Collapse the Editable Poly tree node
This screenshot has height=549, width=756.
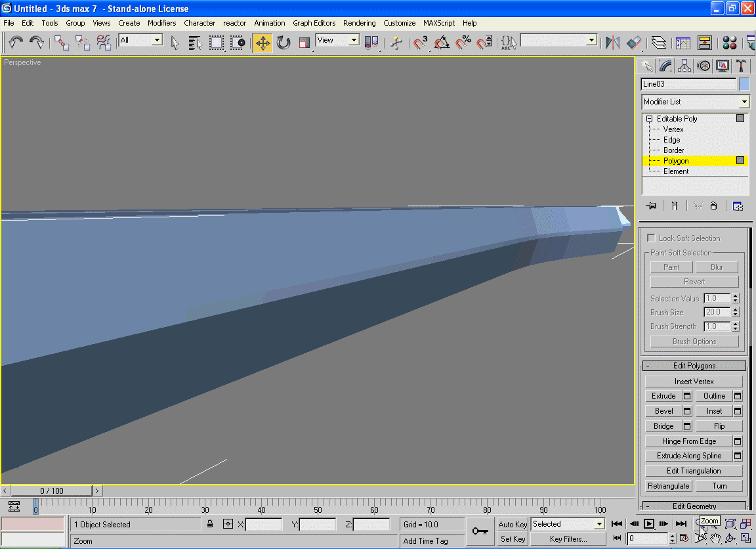click(x=649, y=119)
